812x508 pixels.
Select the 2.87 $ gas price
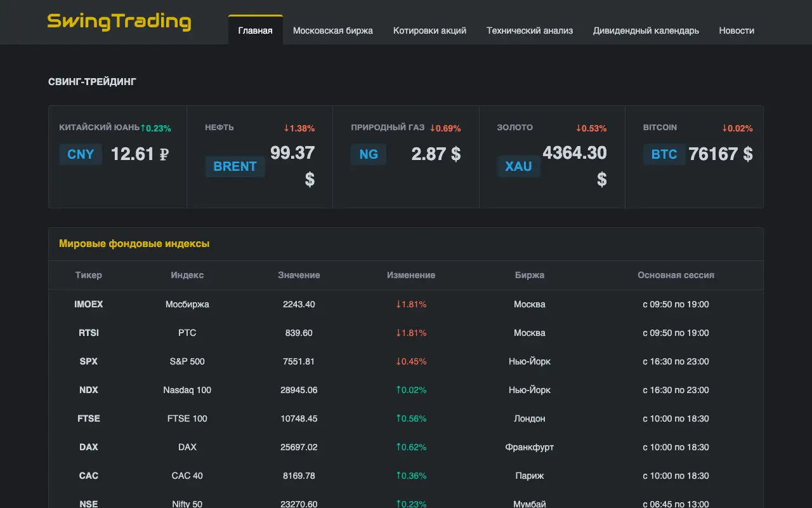[x=436, y=154]
